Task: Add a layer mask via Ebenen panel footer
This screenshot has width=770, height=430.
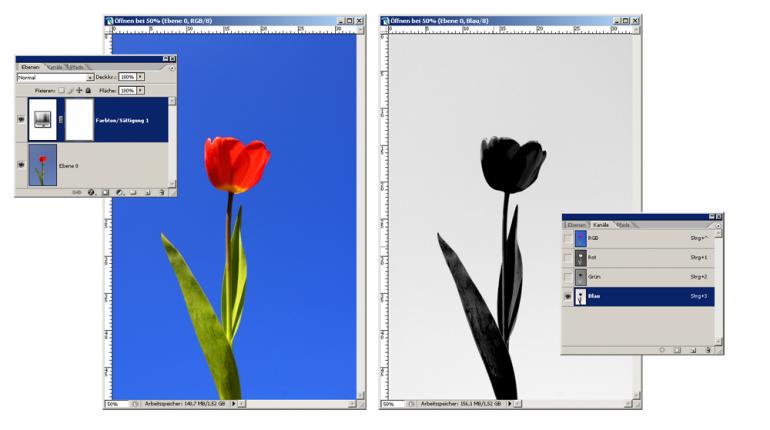Action: click(105, 192)
